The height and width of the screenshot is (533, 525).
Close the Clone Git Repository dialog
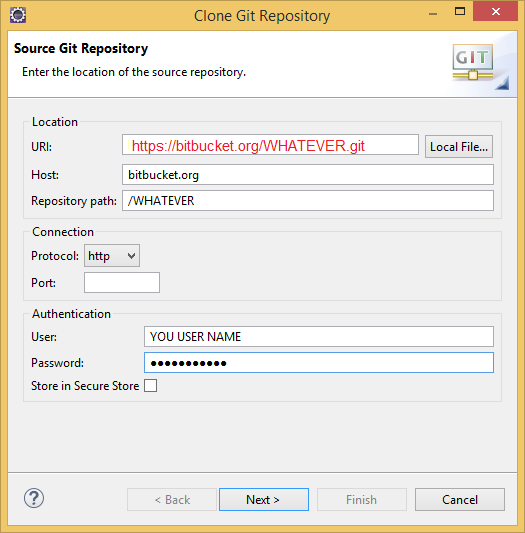tap(495, 12)
